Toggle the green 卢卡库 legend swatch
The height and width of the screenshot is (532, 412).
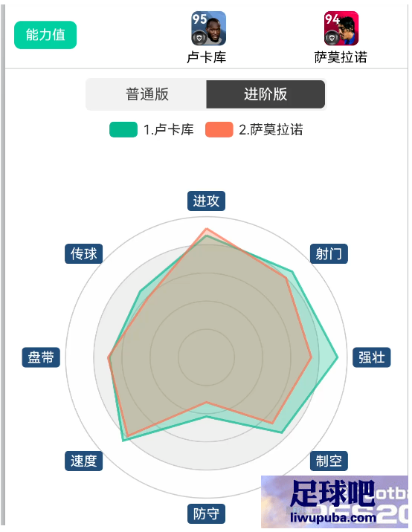(123, 129)
